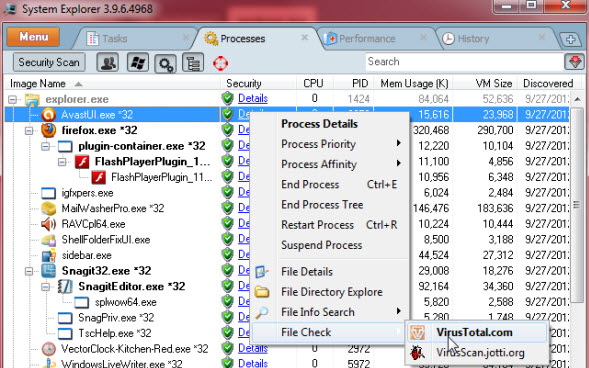Click the sidebar.exe icon
Image resolution: width=589 pixels, height=368 pixels.
point(48,255)
